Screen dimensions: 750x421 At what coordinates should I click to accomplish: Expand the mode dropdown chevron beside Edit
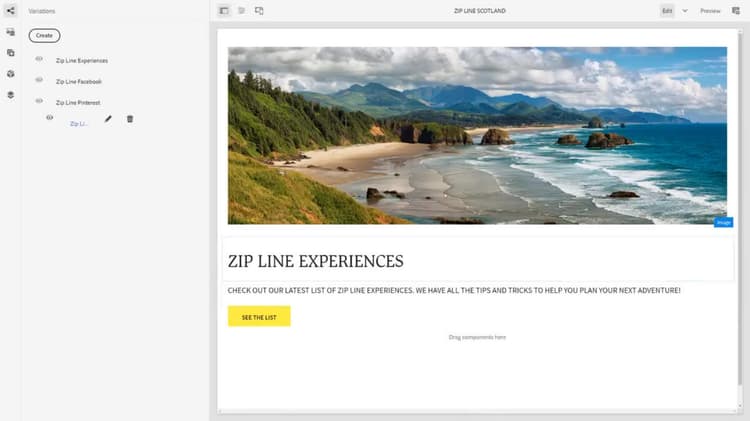point(685,11)
